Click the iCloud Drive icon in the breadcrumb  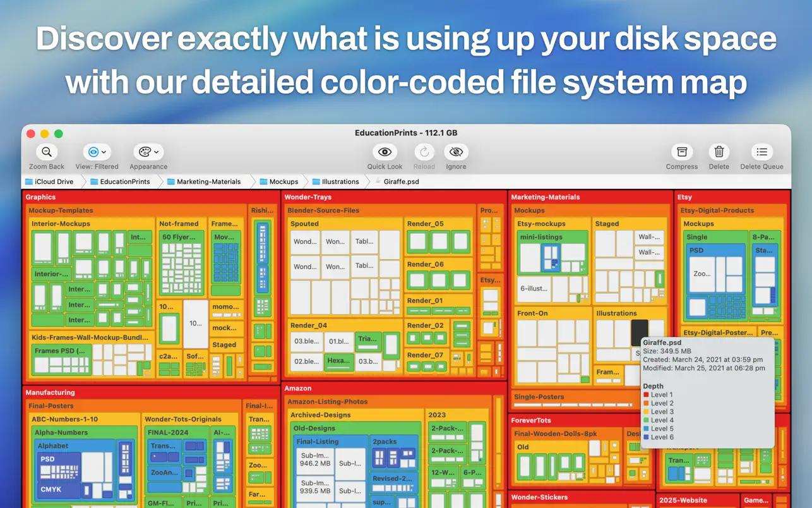[28, 181]
